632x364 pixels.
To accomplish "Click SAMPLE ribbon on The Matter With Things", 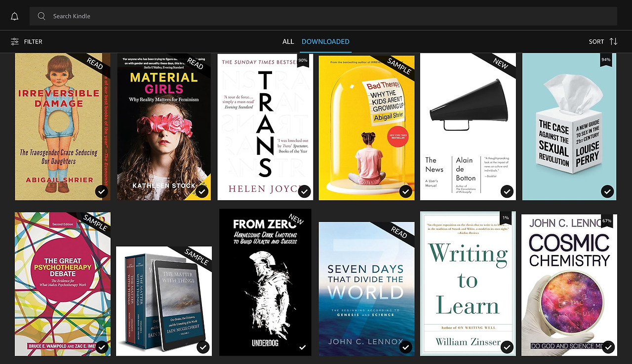I will [197, 257].
